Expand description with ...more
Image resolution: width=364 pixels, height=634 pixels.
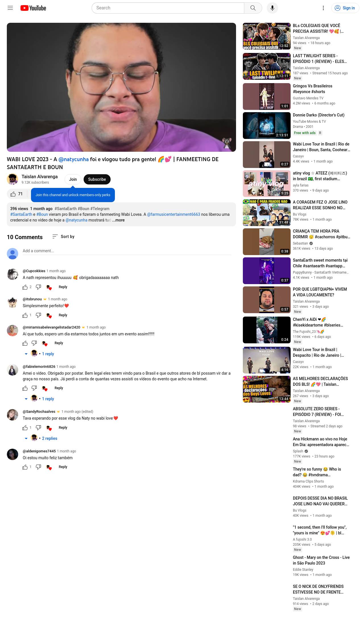pos(118,220)
